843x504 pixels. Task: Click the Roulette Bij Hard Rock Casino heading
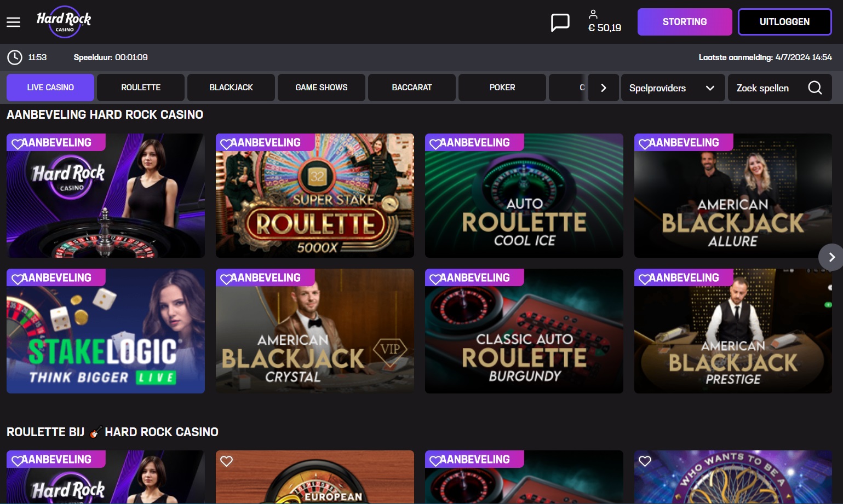click(x=112, y=432)
